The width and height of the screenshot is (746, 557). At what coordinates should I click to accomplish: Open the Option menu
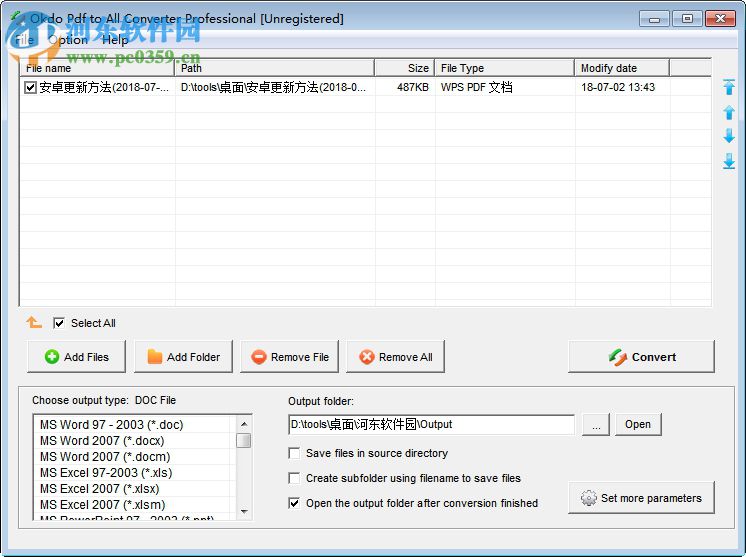click(69, 40)
